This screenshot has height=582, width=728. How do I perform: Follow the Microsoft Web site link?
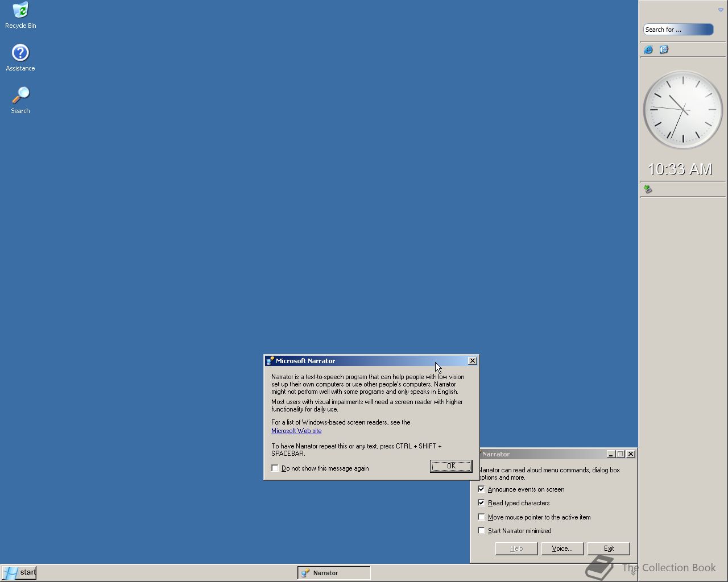[296, 431]
